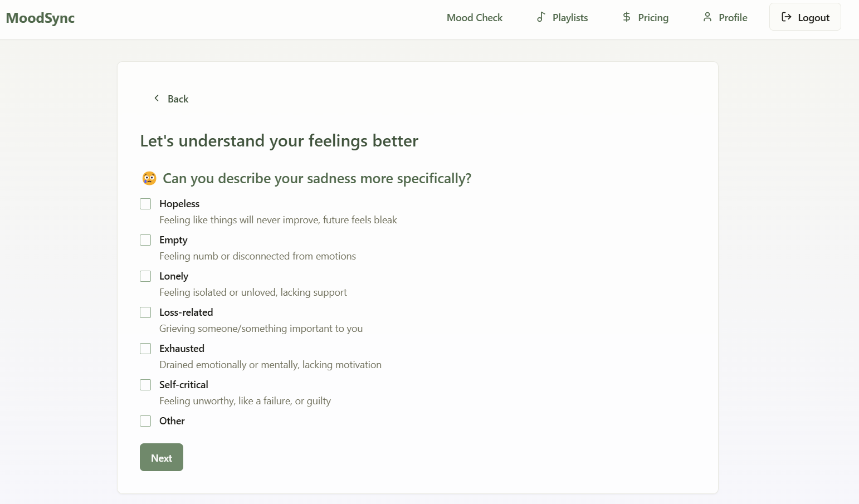Tick the Lonely checkbox
The image size is (859, 504).
pyautogui.click(x=145, y=276)
